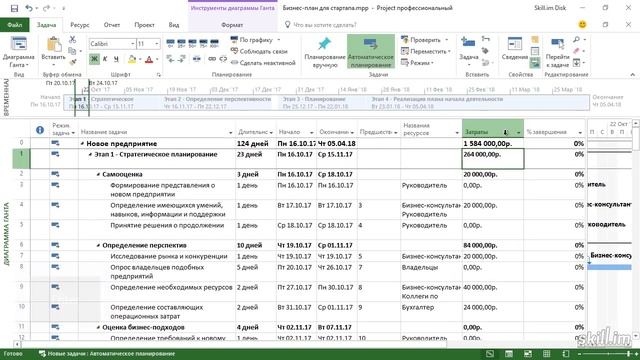Click Этап 2 bar on the timeline
This screenshot has width=640, height=360.
click(217, 103)
